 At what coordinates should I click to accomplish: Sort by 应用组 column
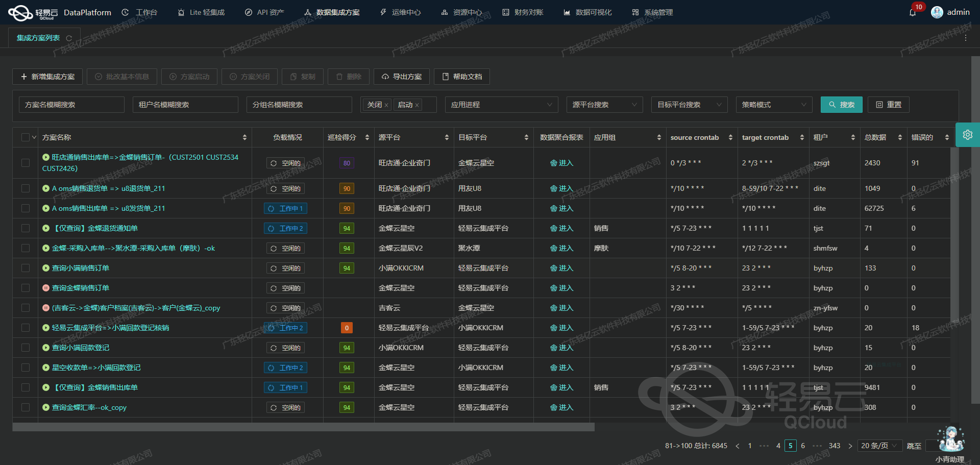tap(659, 137)
